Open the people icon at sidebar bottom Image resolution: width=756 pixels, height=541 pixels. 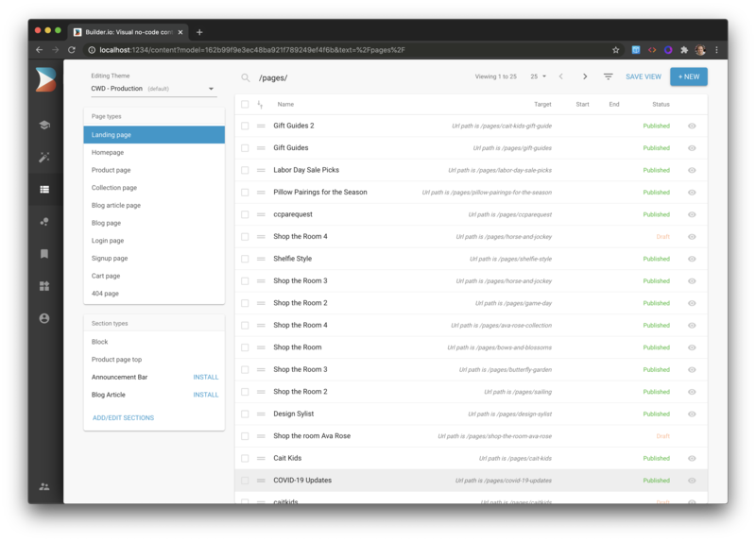coord(44,486)
